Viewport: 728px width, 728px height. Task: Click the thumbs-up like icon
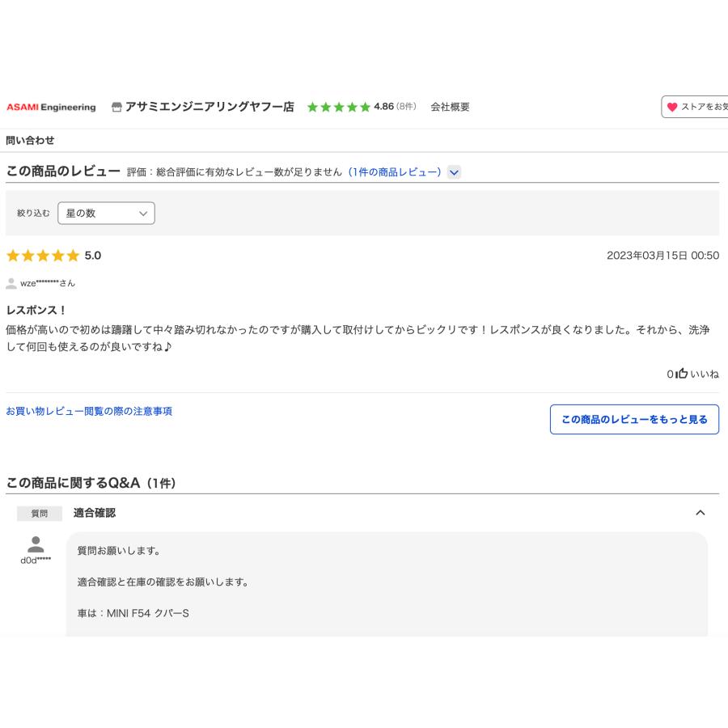pos(682,374)
